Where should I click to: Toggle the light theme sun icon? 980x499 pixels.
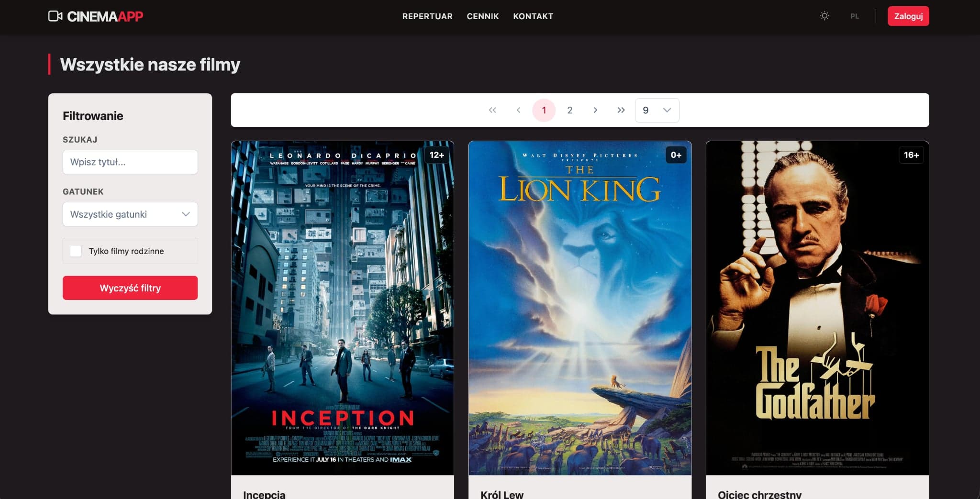(824, 16)
